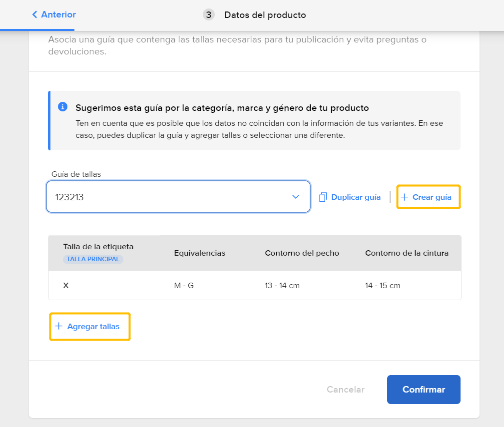Image resolution: width=504 pixels, height=427 pixels.
Task: Click the back chevron beside Anterior
Action: point(34,14)
